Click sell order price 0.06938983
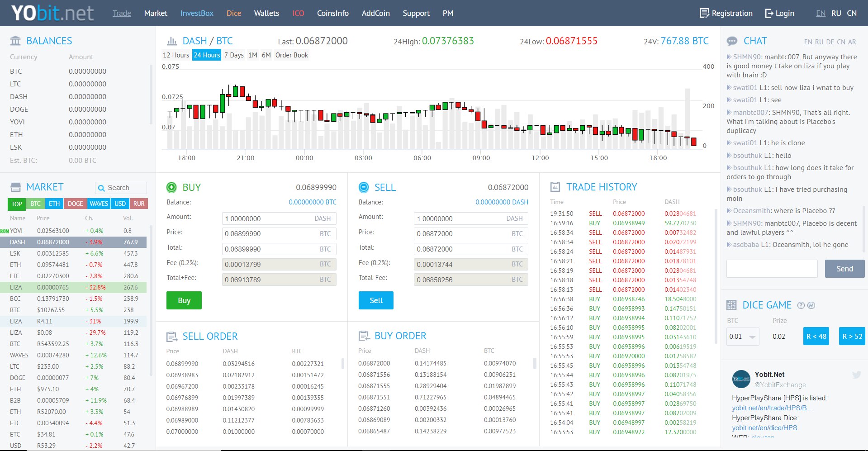The image size is (868, 451). click(x=182, y=375)
